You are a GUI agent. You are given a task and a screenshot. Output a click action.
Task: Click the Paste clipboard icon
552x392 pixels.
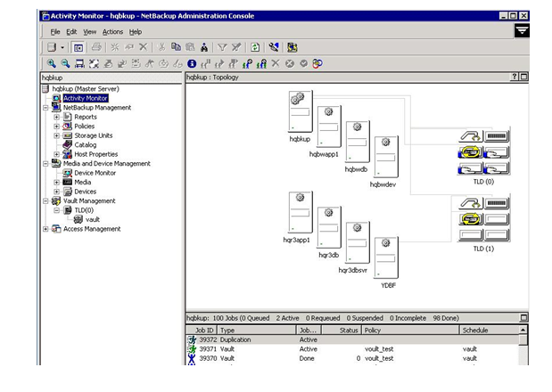tap(190, 46)
